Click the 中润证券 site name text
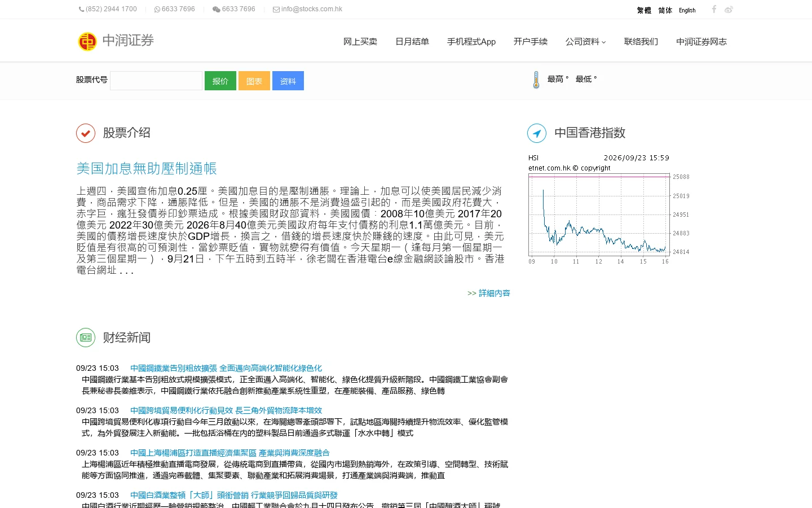The image size is (812, 508). coord(128,41)
